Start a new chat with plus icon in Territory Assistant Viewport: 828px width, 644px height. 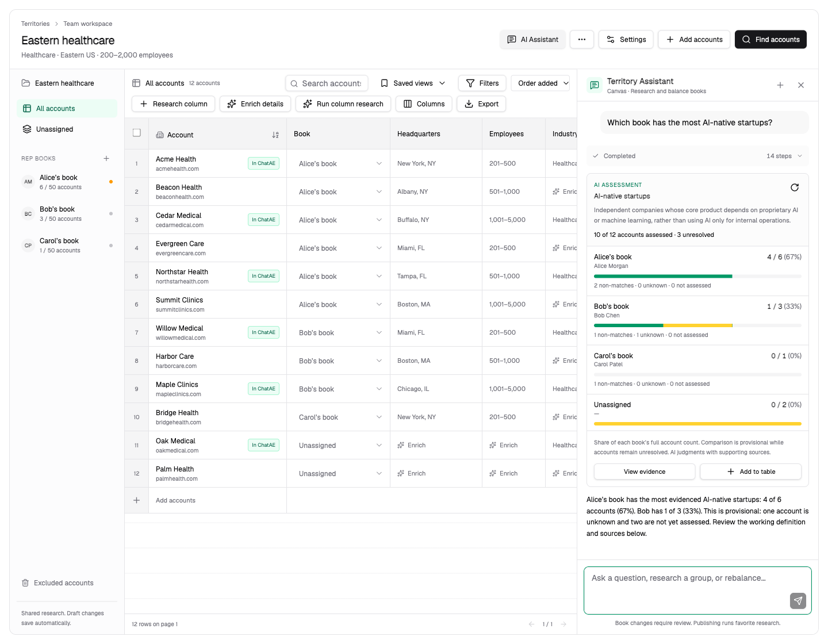point(780,85)
